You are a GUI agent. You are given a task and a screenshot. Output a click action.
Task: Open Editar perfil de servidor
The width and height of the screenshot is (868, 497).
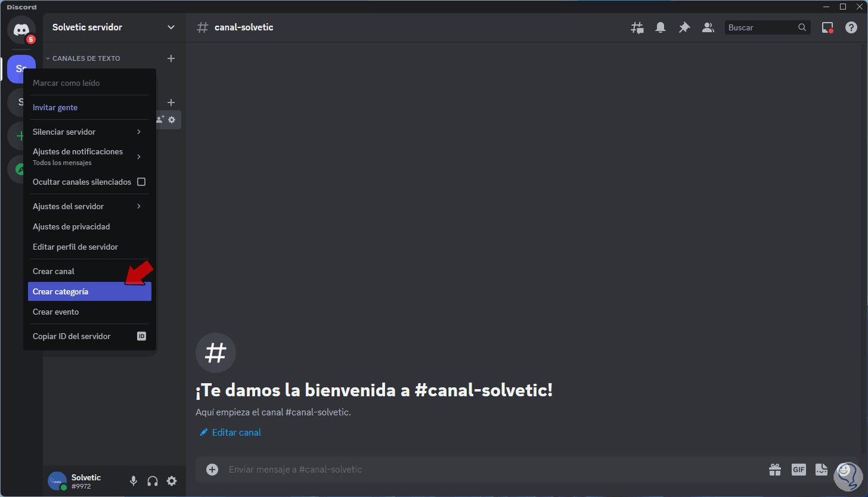(89, 247)
